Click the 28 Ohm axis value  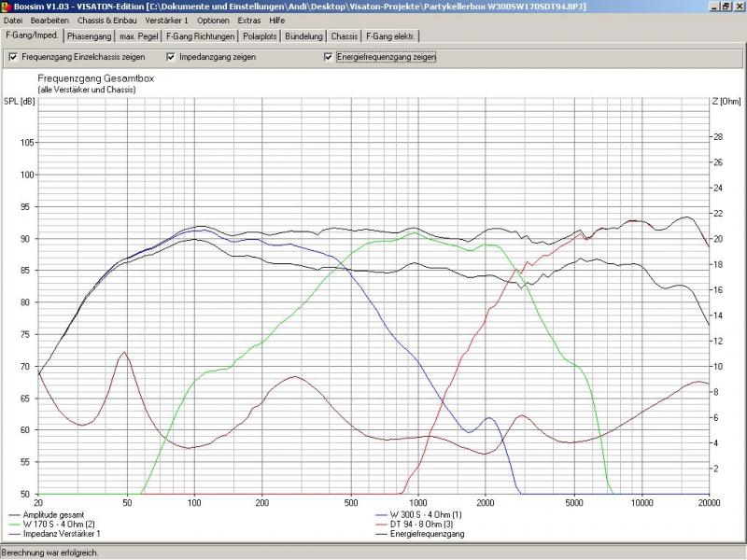point(717,137)
